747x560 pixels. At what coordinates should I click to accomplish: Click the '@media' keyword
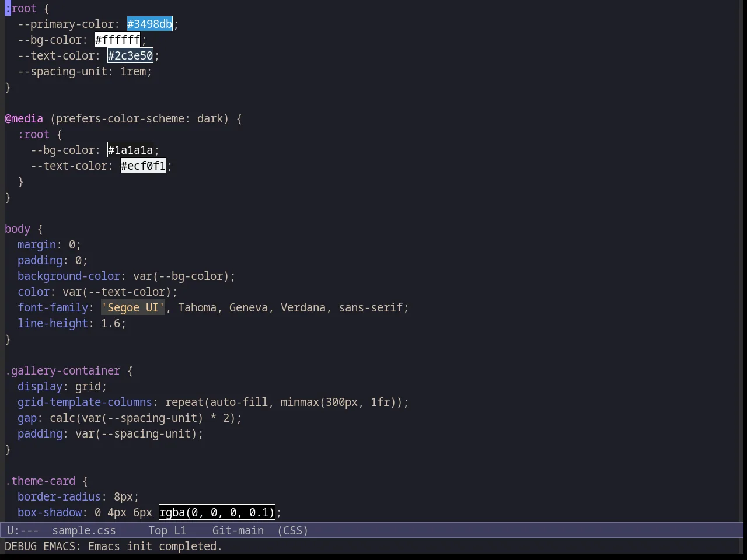[x=24, y=118]
